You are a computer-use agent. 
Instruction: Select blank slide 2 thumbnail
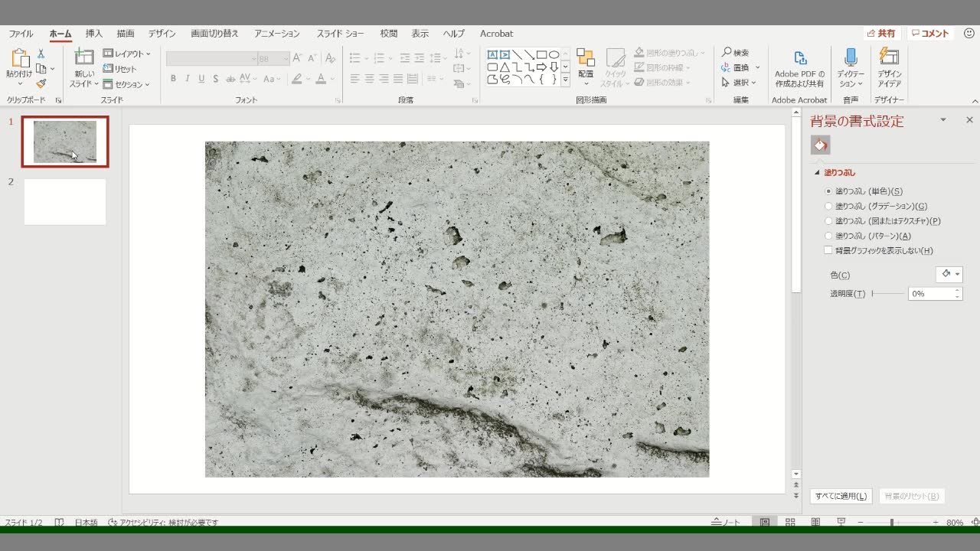point(65,202)
